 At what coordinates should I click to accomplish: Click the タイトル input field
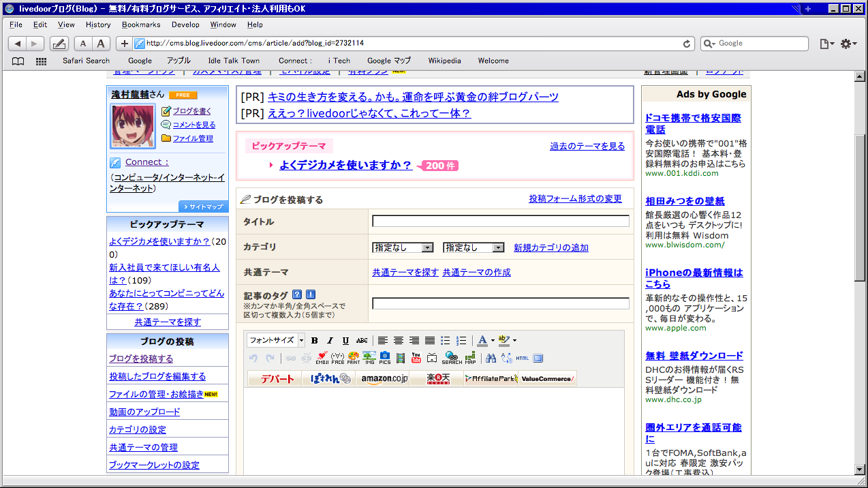click(501, 221)
